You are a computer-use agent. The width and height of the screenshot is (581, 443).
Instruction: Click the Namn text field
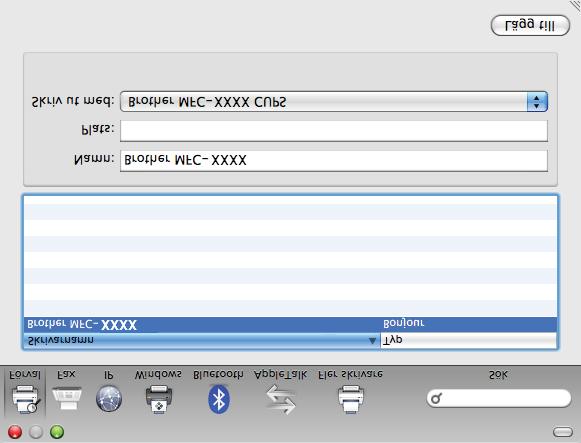[x=334, y=161]
